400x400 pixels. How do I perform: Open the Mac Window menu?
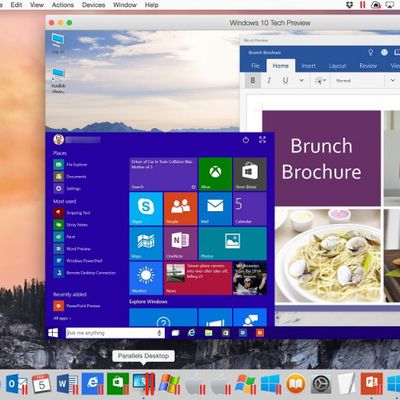(x=125, y=5)
